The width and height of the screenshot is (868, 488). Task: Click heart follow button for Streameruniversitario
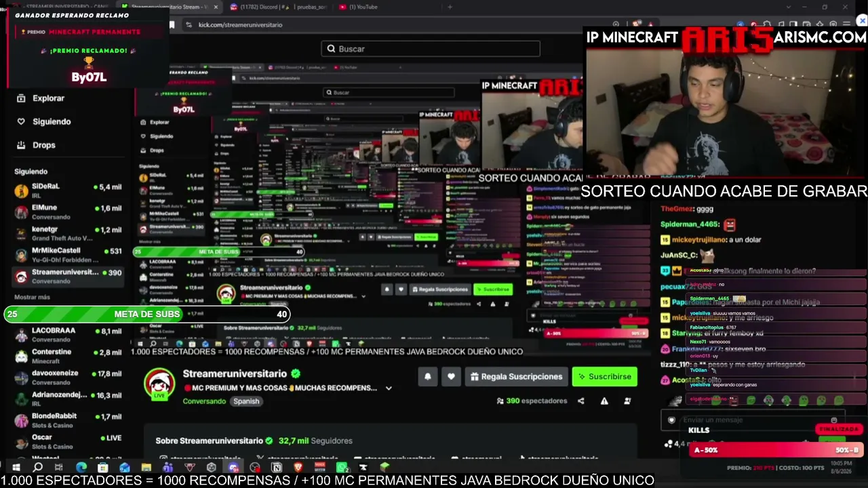click(451, 376)
